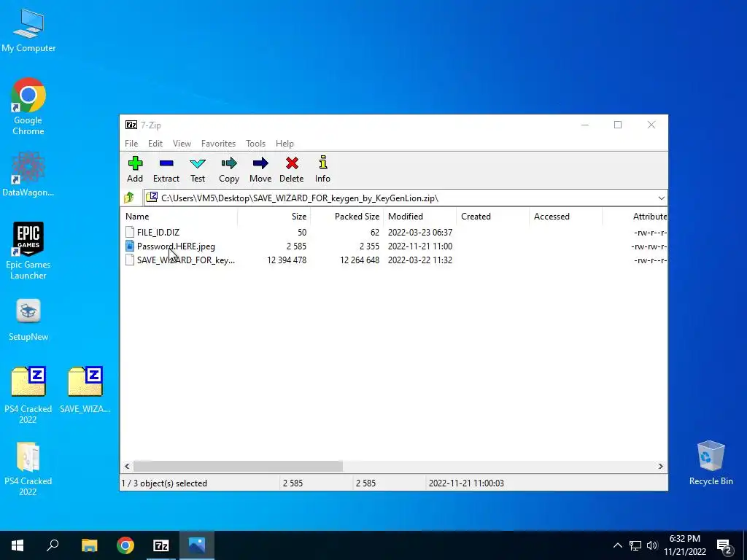Open the Info toolbar button
747x560 pixels.
coord(322,169)
